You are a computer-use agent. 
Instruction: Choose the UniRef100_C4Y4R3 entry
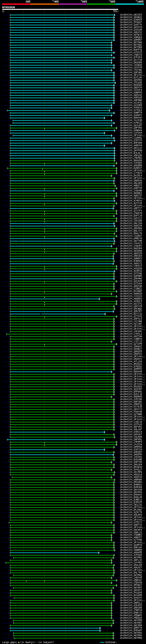[x=131, y=562]
